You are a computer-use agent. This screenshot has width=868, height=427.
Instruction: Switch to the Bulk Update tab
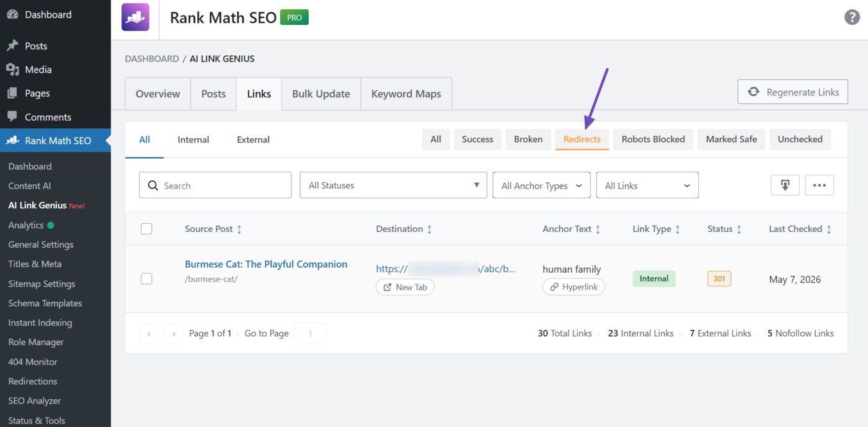click(321, 94)
